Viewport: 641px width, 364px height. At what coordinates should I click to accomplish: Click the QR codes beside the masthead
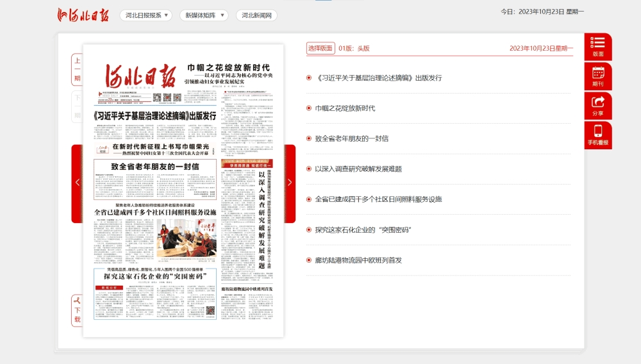[167, 97]
